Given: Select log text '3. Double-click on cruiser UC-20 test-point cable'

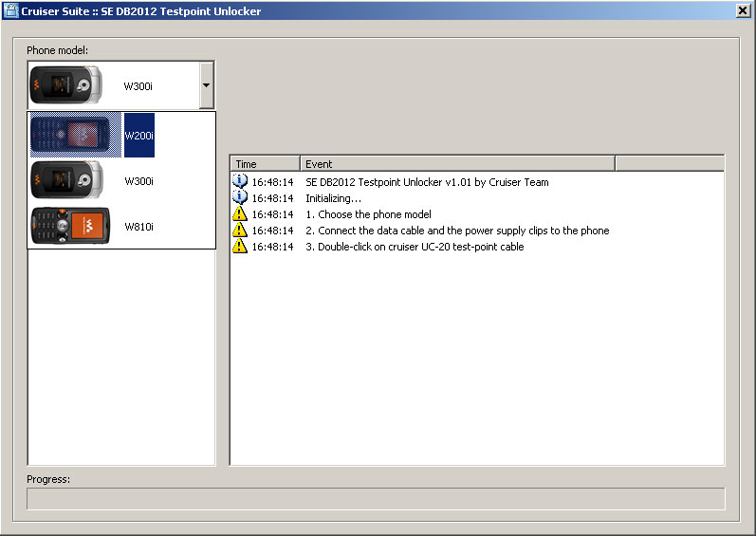Looking at the screenshot, I should point(415,247).
